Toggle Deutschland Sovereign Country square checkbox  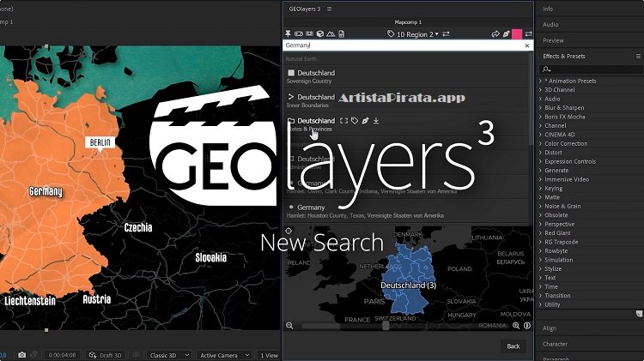(291, 73)
